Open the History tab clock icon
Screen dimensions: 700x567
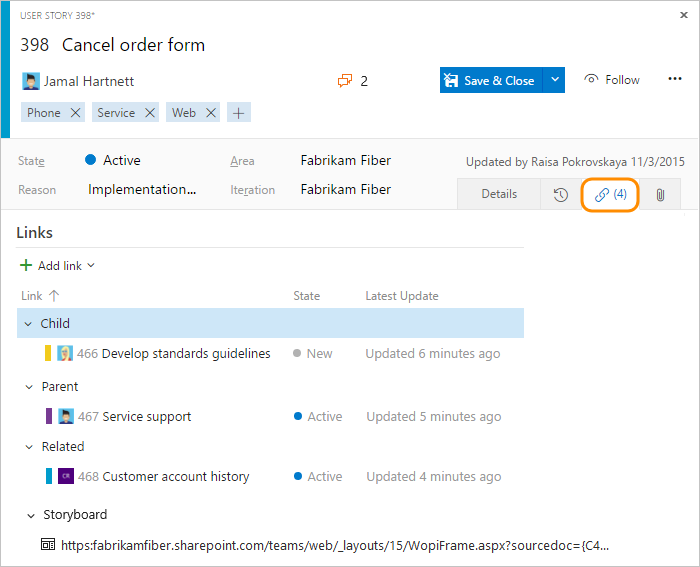tap(560, 195)
